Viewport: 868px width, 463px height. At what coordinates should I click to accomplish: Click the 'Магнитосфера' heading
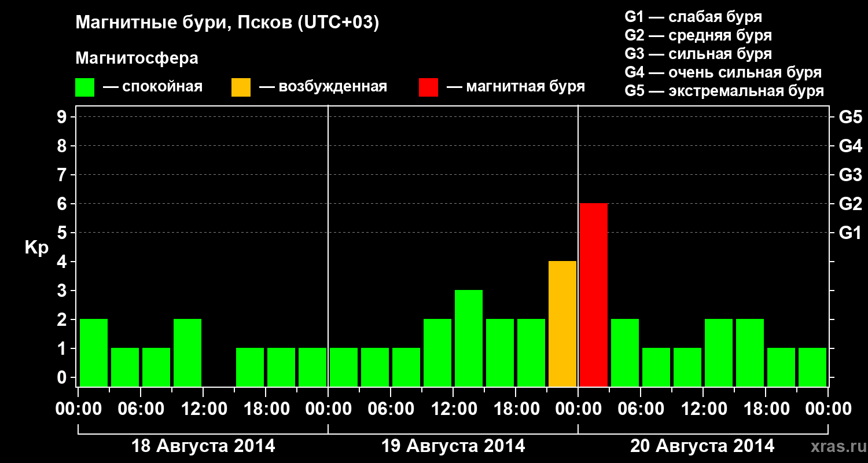(x=137, y=58)
